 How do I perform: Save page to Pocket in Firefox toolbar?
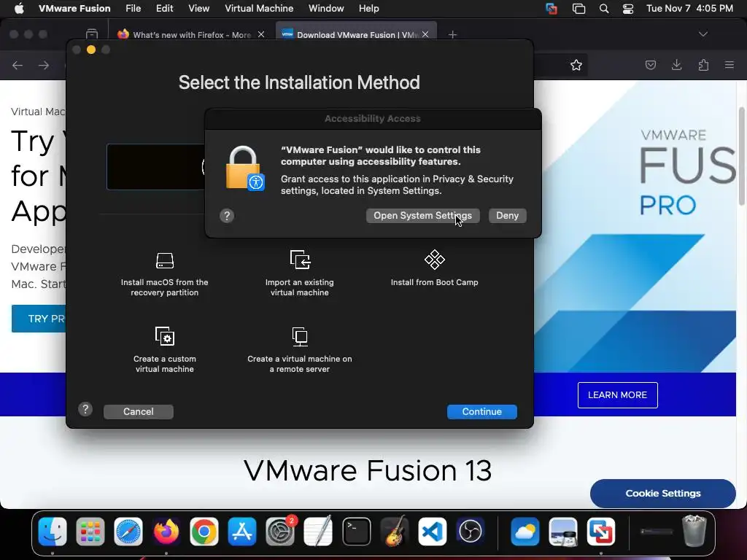[650, 65]
